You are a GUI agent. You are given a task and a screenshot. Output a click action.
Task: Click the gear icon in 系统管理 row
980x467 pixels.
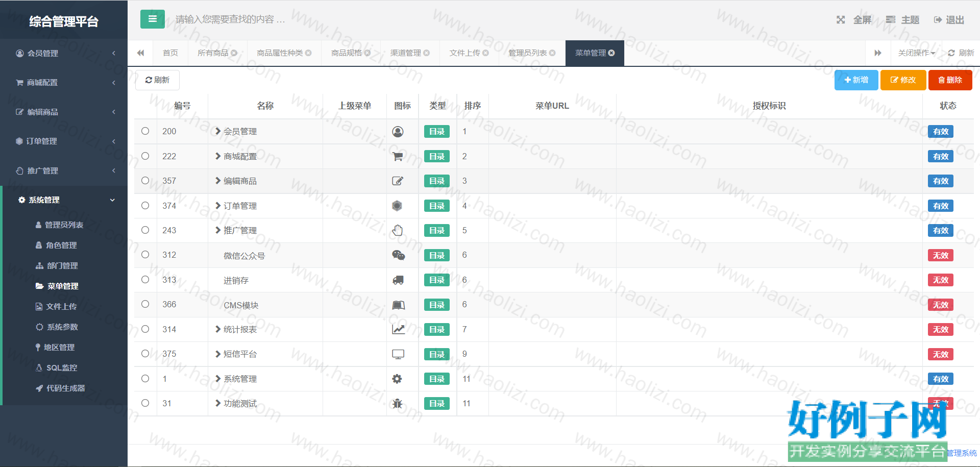point(397,379)
